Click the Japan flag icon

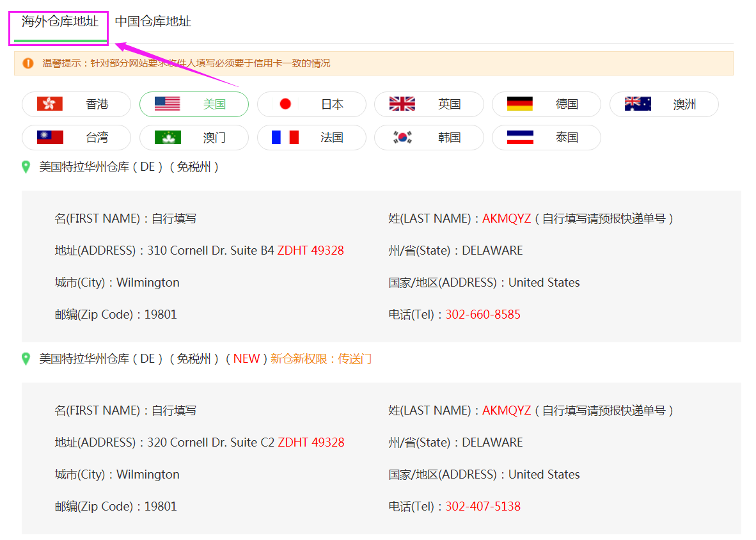click(285, 104)
